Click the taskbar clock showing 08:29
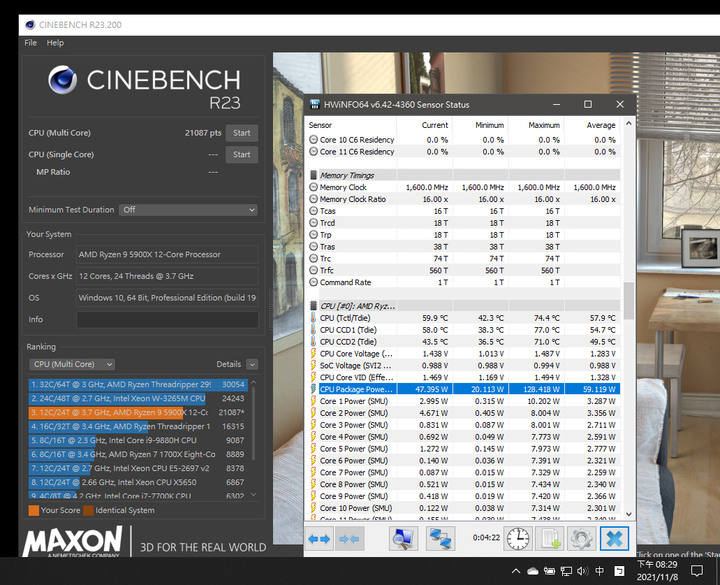Viewport: 720px width, 585px height. coord(657,571)
